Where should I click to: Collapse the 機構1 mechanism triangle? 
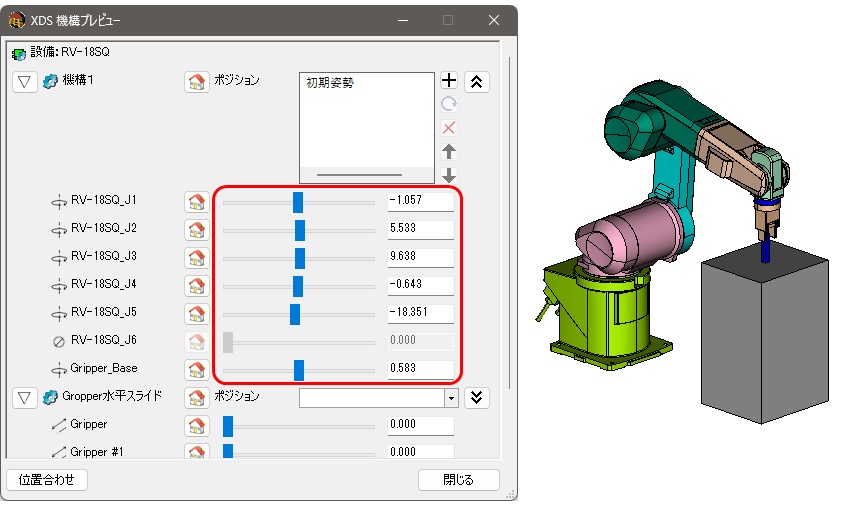tap(25, 82)
